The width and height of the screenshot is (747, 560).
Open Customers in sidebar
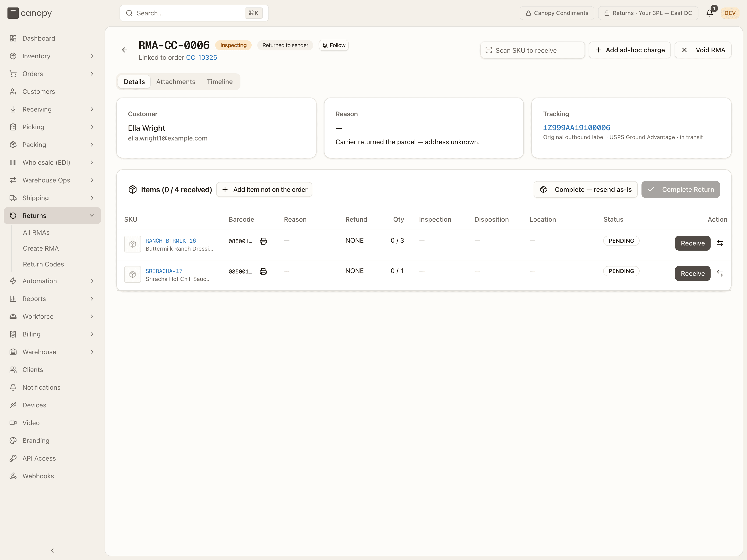52,91
